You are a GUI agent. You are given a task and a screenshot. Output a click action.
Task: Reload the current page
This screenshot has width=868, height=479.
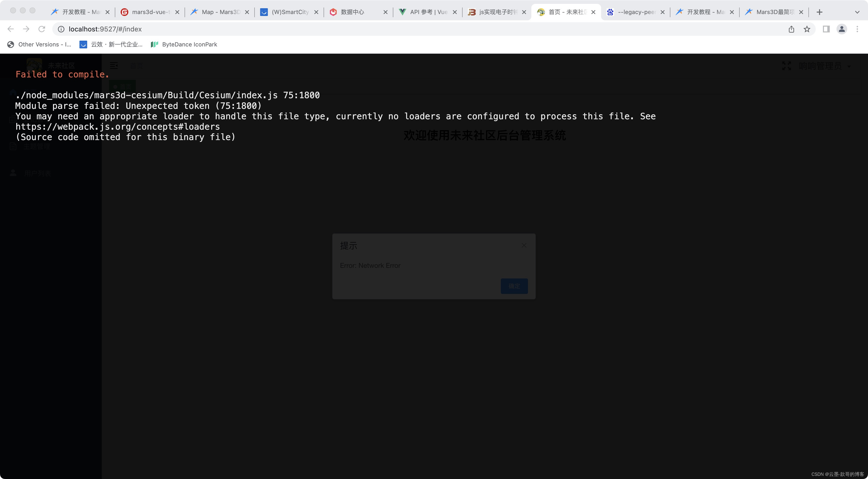[x=42, y=29]
